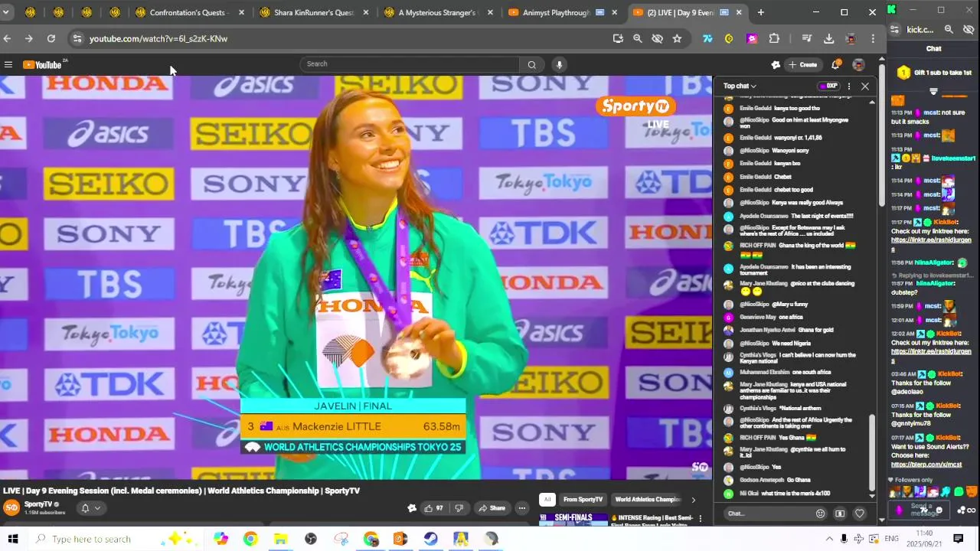980x551 pixels.
Task: Click the Create button on YouTube
Action: coord(803,64)
